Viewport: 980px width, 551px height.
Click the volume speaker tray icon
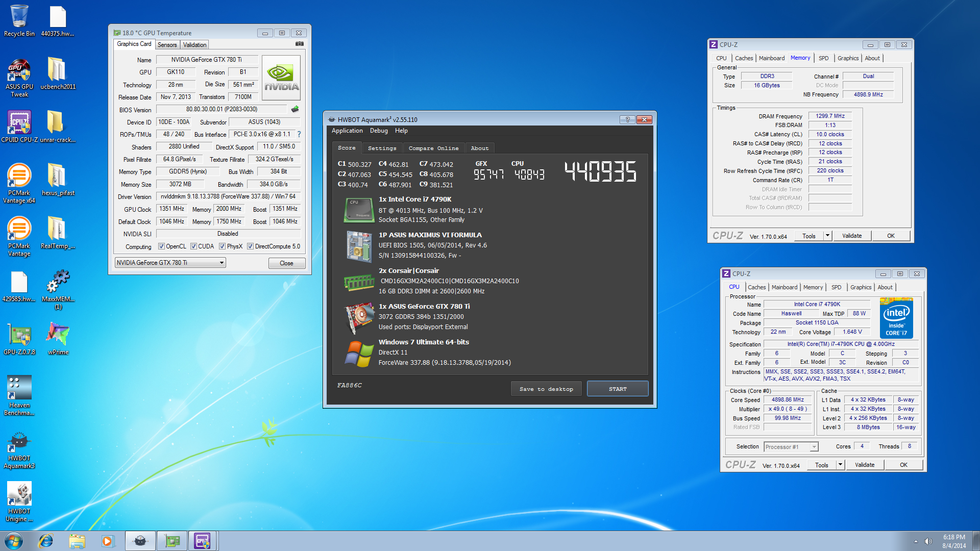pos(928,541)
